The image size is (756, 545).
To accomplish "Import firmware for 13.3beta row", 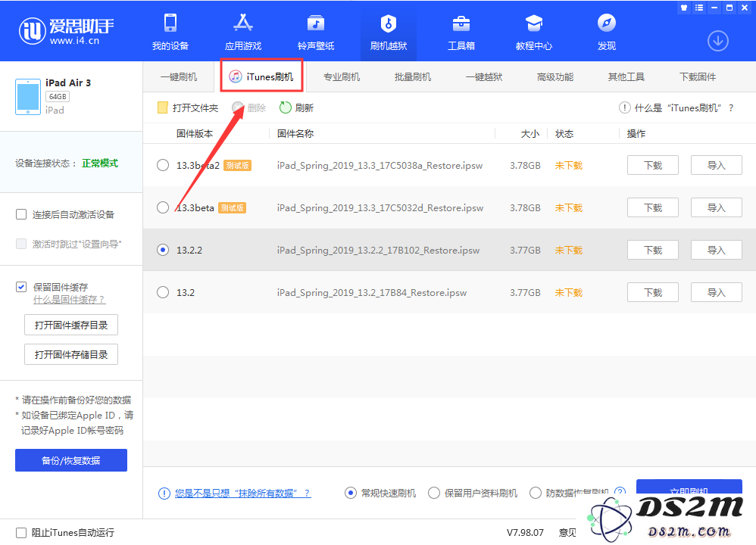I will tap(717, 207).
